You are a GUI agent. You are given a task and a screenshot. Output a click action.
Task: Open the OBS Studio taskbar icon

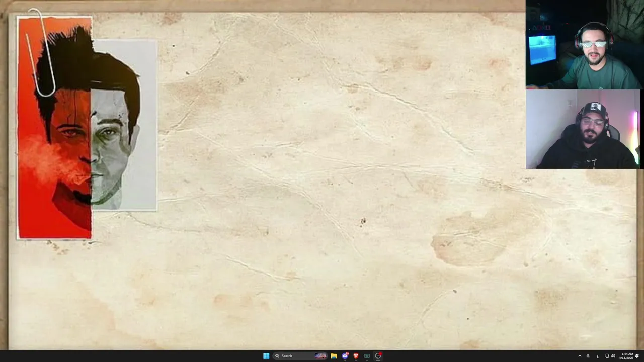[x=378, y=356]
